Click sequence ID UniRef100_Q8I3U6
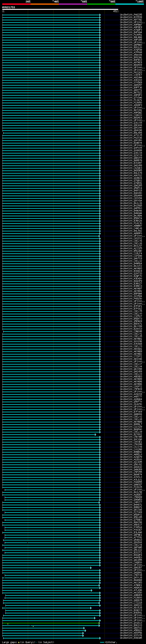Viewport: 146px width, 644px height. coord(131,510)
